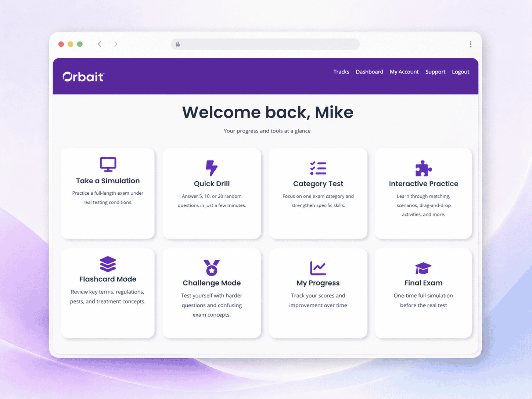Screen dimensions: 532x399
Task: Click 'Review key terms, regulations,' text
Action: click(108, 292)
